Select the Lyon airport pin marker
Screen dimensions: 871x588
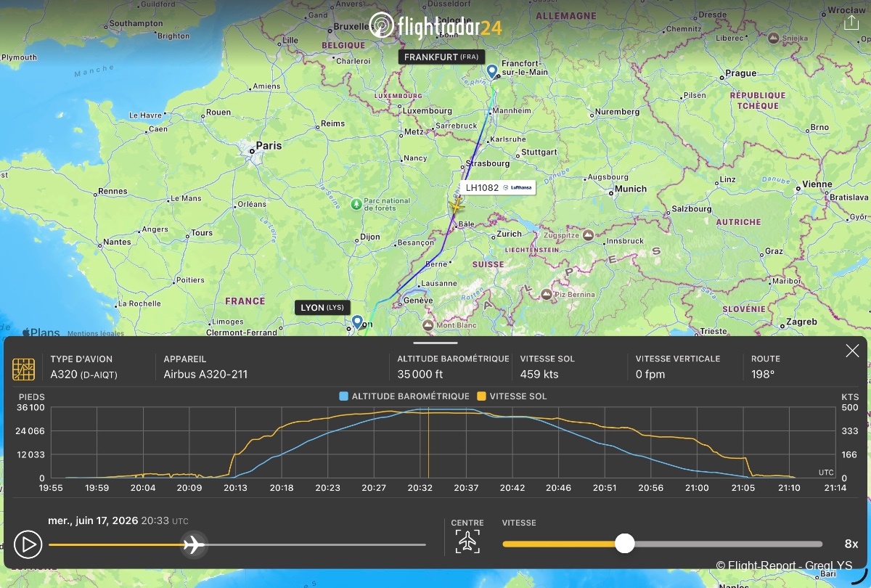coord(357,322)
